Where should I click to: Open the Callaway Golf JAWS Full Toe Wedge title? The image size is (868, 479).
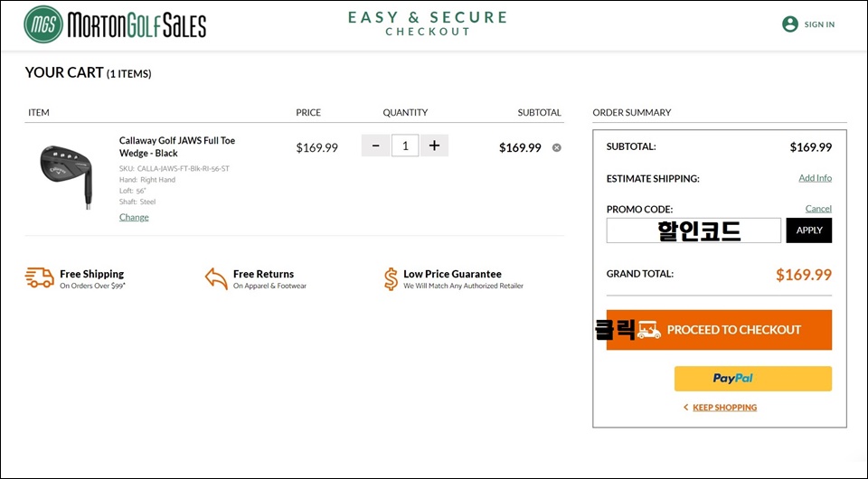coord(177,146)
